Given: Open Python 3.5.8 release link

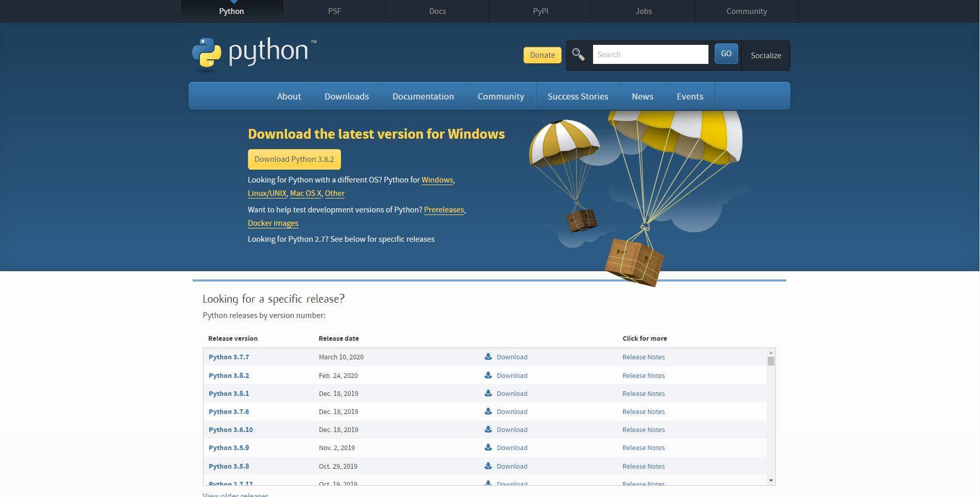Looking at the screenshot, I should click(x=229, y=466).
